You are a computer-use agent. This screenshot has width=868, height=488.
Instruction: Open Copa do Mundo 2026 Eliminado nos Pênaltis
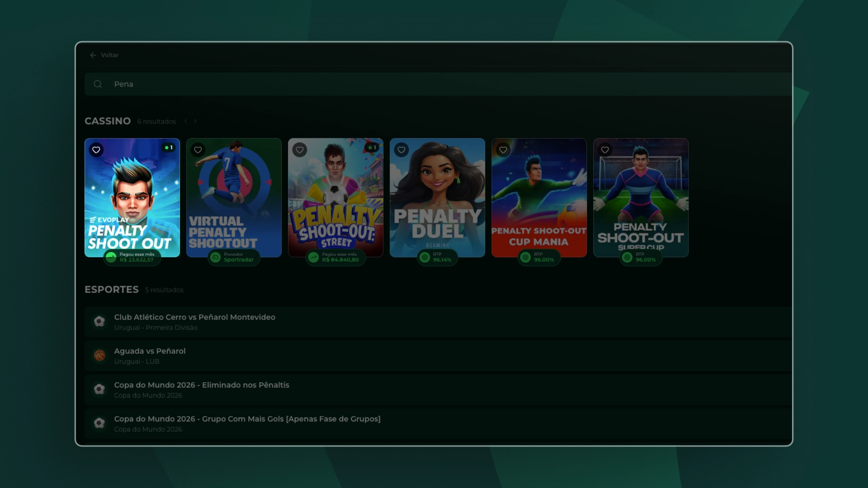[438, 389]
